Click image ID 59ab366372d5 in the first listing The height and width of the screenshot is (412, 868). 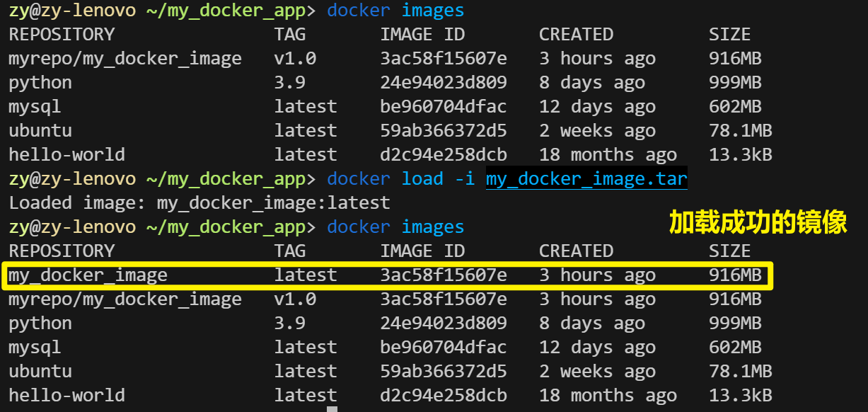click(444, 131)
